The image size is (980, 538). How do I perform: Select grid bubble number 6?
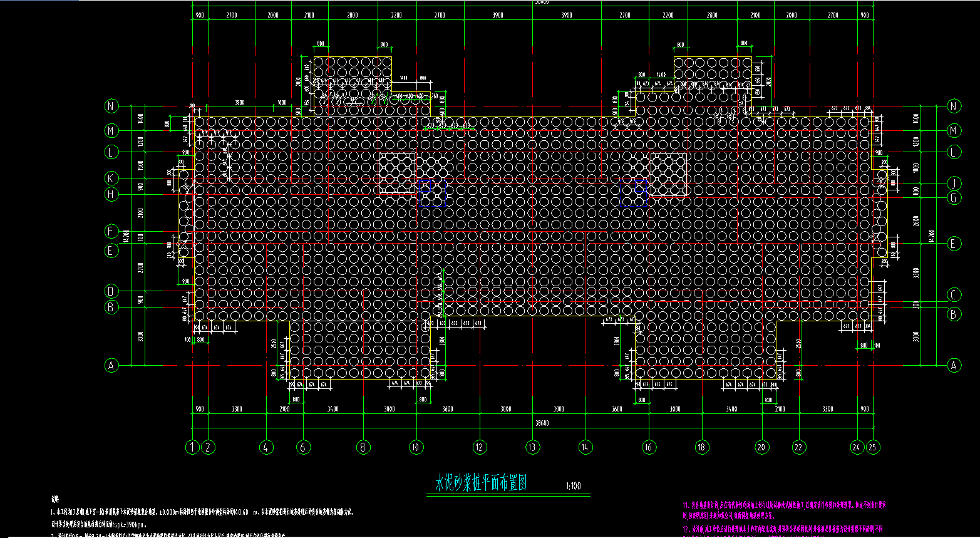303,447
